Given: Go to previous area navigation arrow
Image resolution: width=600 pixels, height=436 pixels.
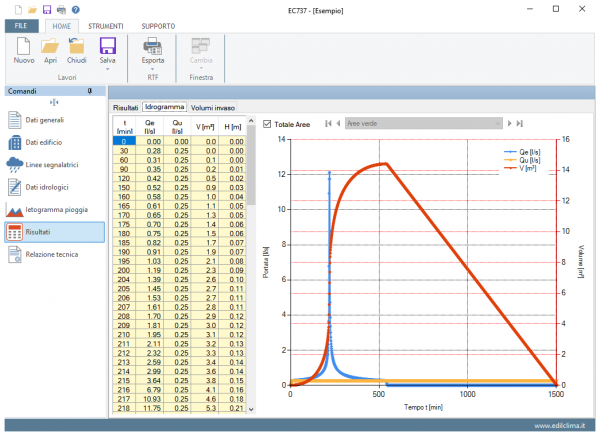Looking at the screenshot, I should coord(338,124).
